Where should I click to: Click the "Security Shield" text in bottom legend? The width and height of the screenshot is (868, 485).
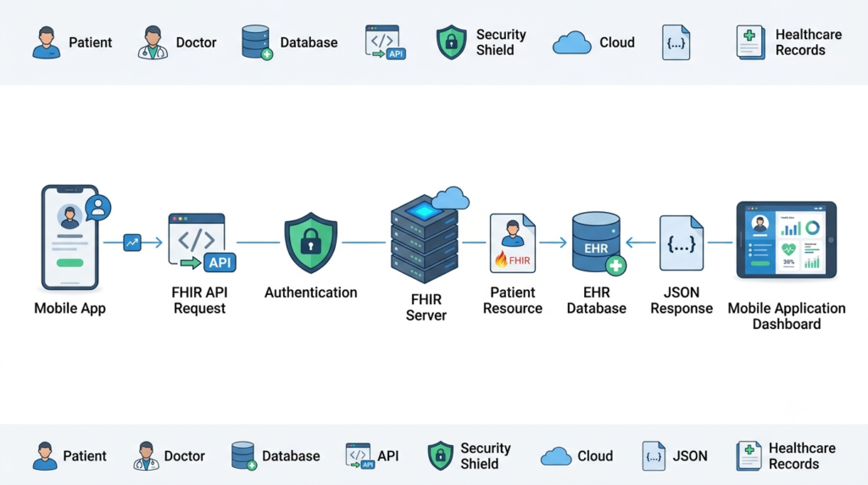tap(486, 455)
